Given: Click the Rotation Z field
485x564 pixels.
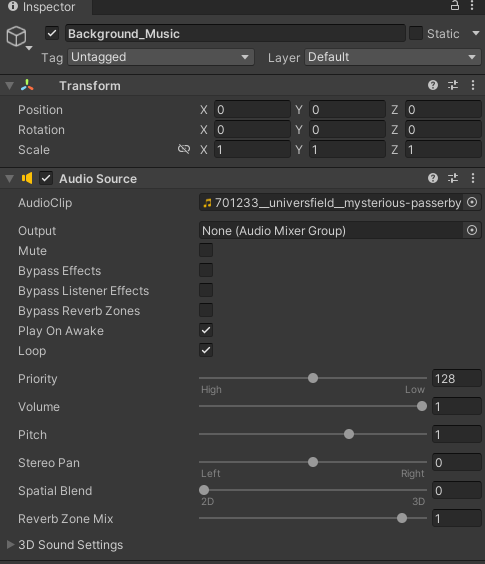Looking at the screenshot, I should coord(443,129).
